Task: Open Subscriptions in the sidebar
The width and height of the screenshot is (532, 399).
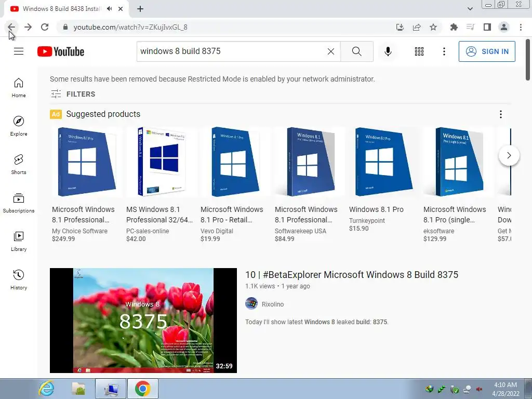Action: pos(19,203)
